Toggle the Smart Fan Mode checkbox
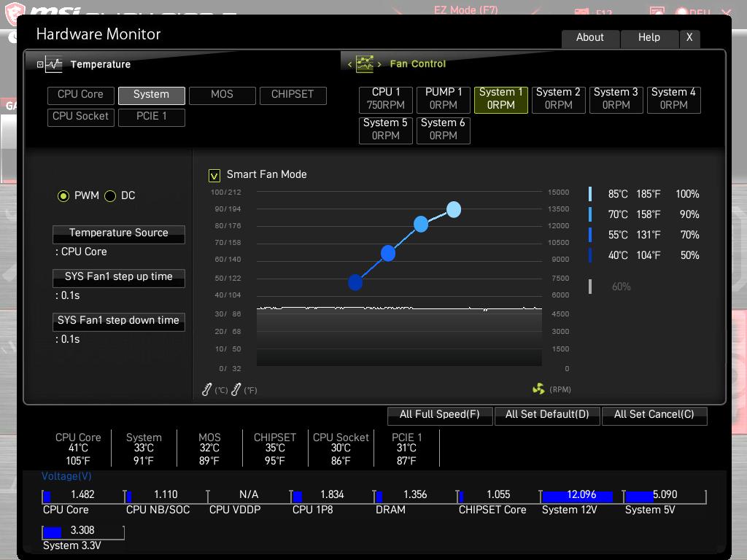The width and height of the screenshot is (747, 560). coord(214,176)
